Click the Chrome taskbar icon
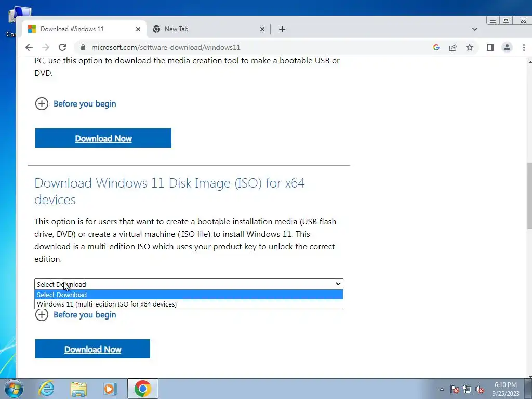532x399 pixels. coord(142,389)
